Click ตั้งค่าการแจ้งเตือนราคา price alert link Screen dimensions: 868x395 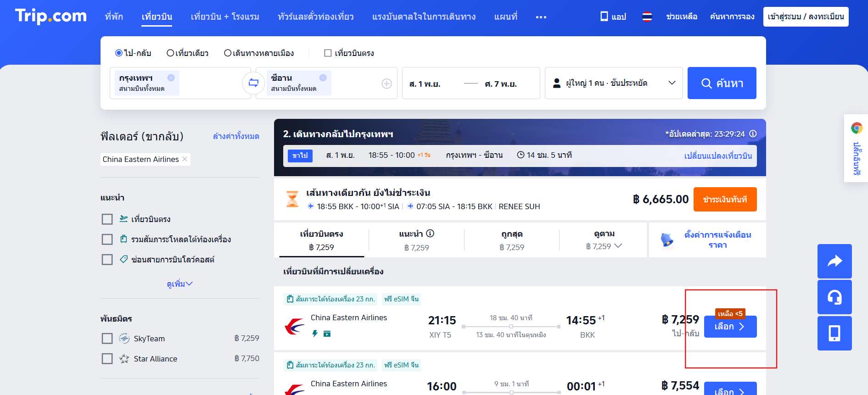click(x=718, y=239)
